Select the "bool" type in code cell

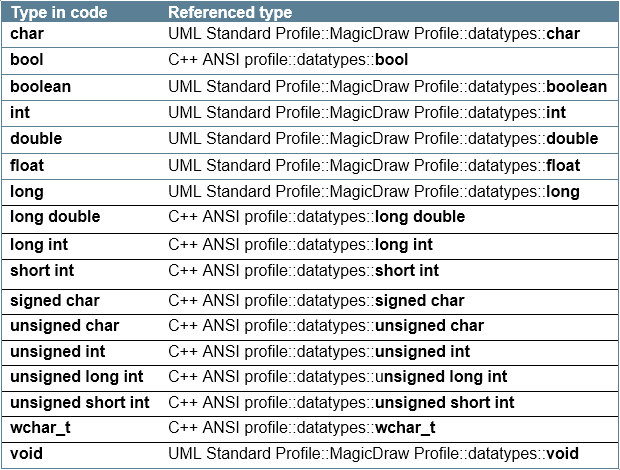[x=27, y=60]
